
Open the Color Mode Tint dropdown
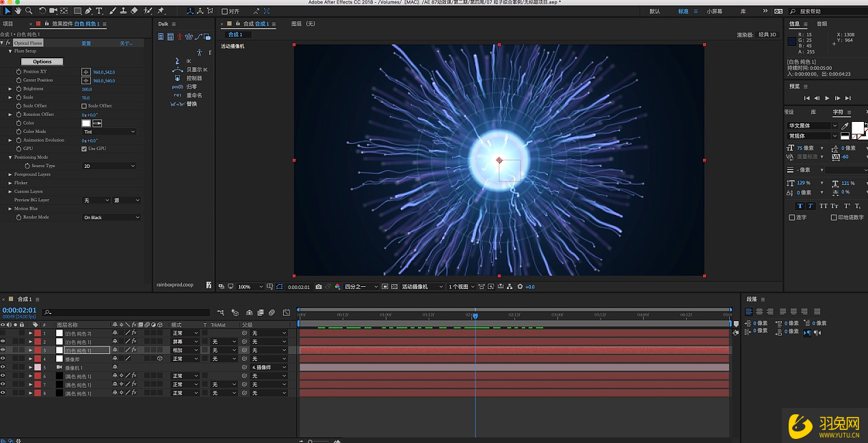pyautogui.click(x=109, y=131)
